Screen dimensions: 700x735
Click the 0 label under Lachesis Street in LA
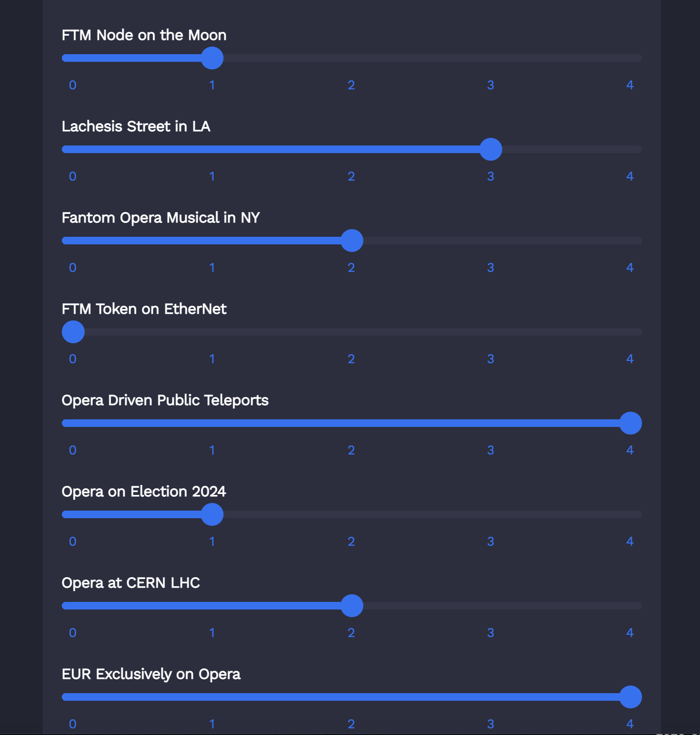[73, 176]
